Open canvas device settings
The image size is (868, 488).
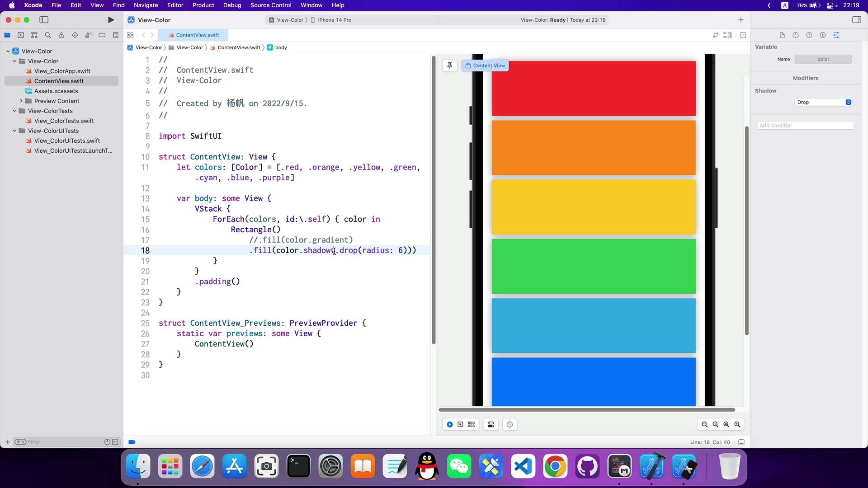pyautogui.click(x=491, y=425)
